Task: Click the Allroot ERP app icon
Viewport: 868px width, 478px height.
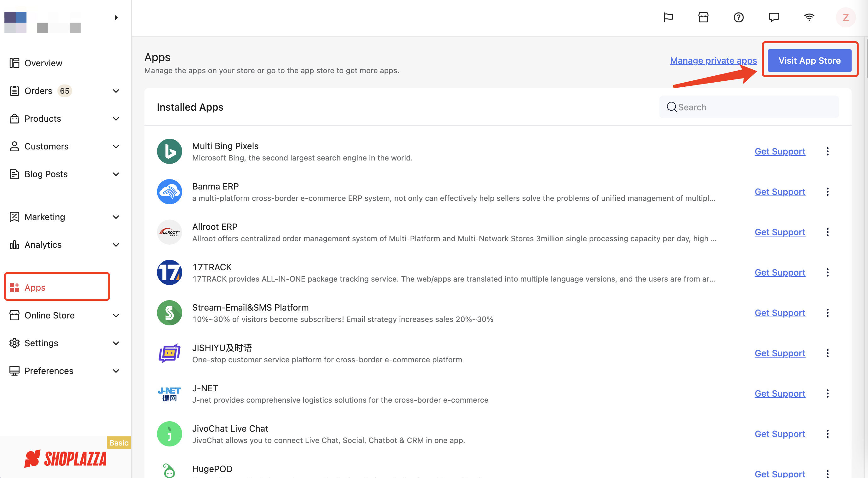Action: click(x=170, y=232)
